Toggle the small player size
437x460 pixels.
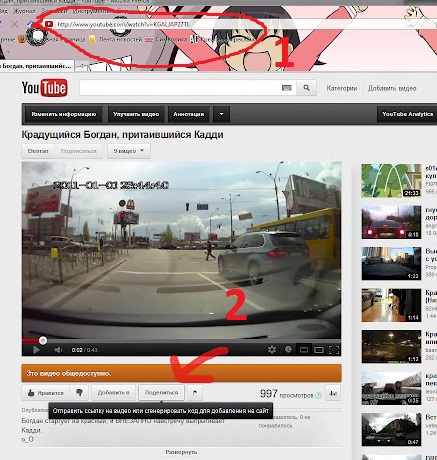click(x=304, y=350)
